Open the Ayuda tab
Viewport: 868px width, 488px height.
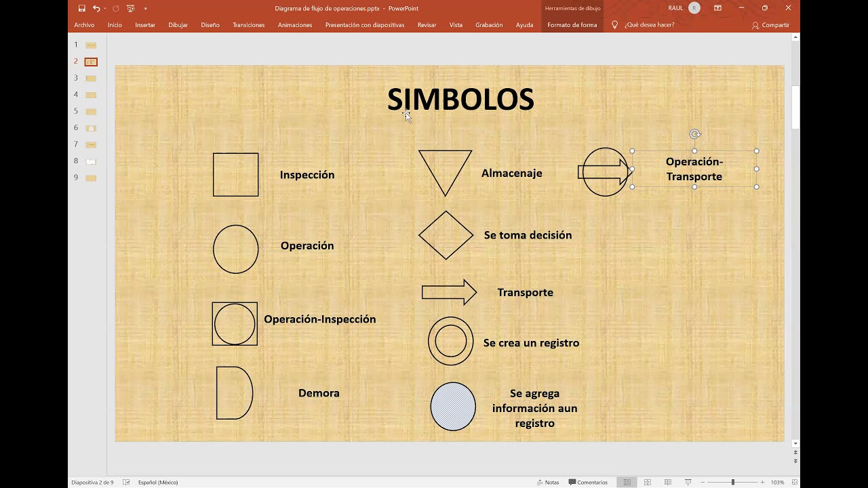524,25
